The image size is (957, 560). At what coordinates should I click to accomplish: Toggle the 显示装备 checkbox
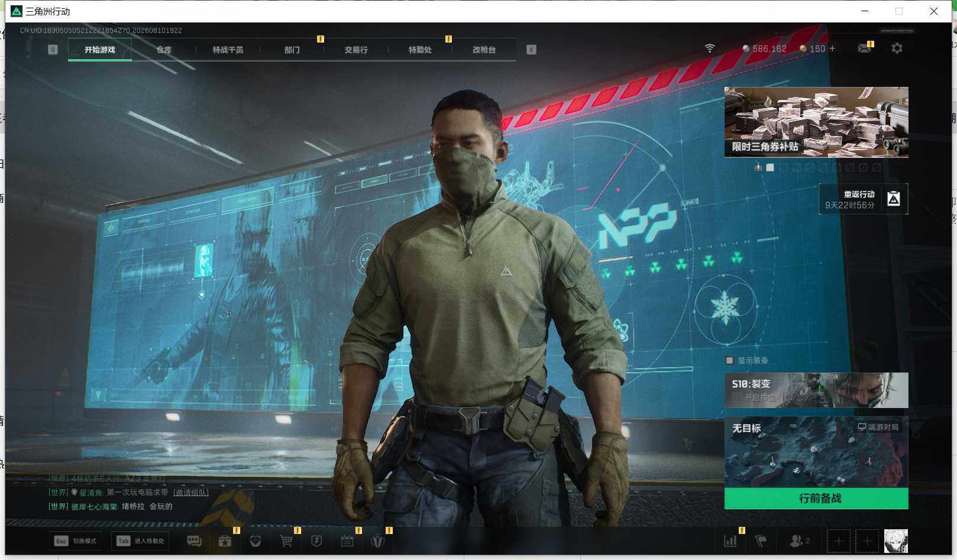click(x=729, y=360)
